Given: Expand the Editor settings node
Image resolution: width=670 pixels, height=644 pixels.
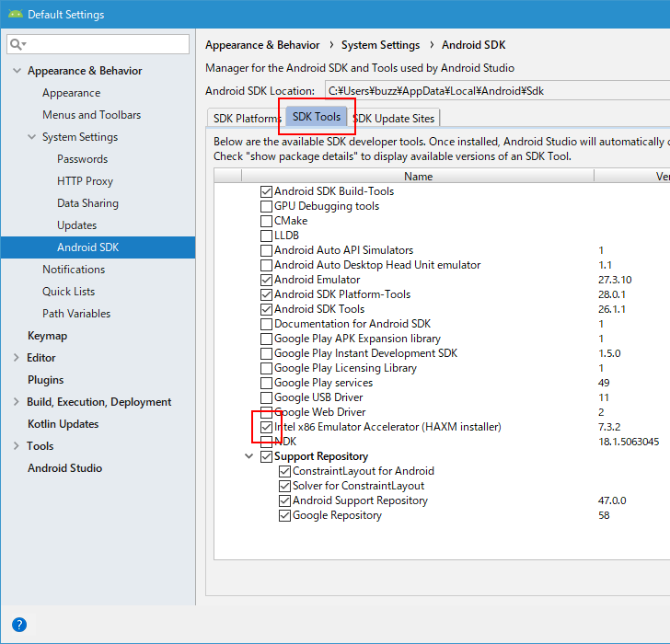Looking at the screenshot, I should (17, 358).
